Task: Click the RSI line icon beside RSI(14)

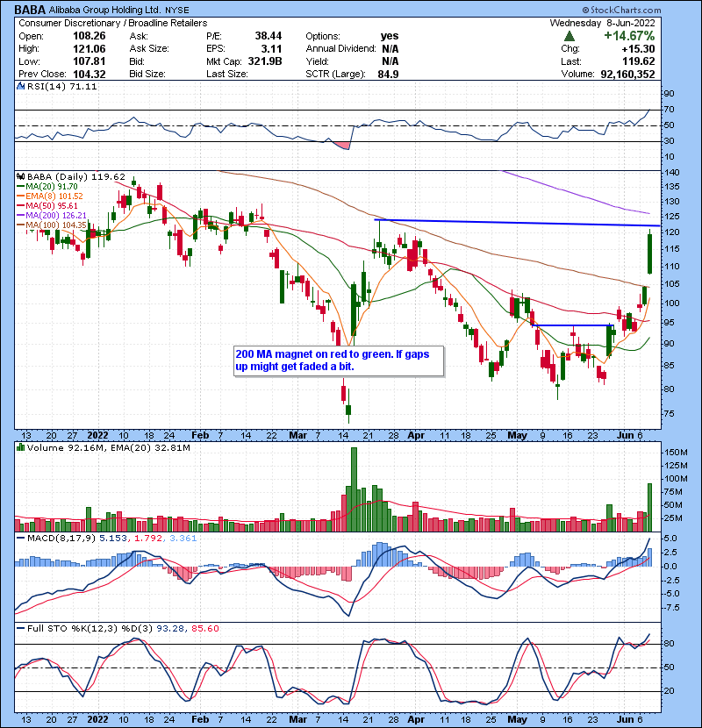Action: point(20,86)
